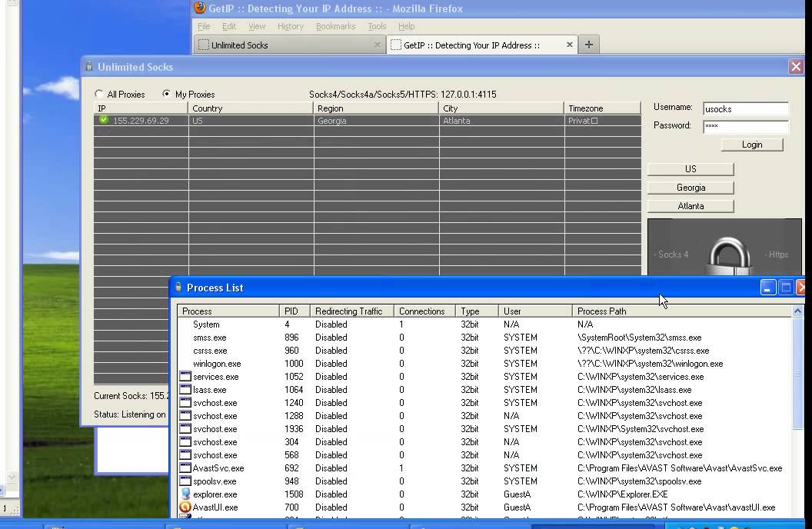Viewport: 812px width, 529px height.
Task: Sort proxies by the Timezone column header
Action: [x=602, y=108]
